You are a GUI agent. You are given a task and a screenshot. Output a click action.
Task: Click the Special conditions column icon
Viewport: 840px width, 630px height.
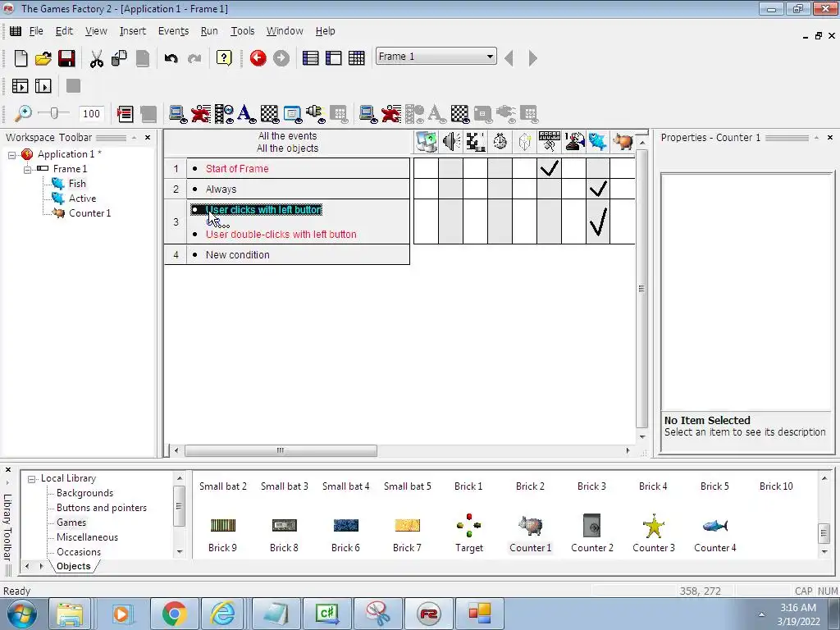tap(427, 142)
